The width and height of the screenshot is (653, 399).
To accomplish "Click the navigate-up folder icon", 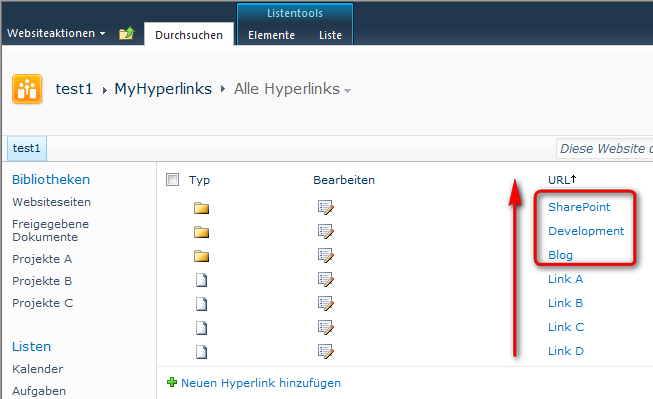I will pos(127,33).
